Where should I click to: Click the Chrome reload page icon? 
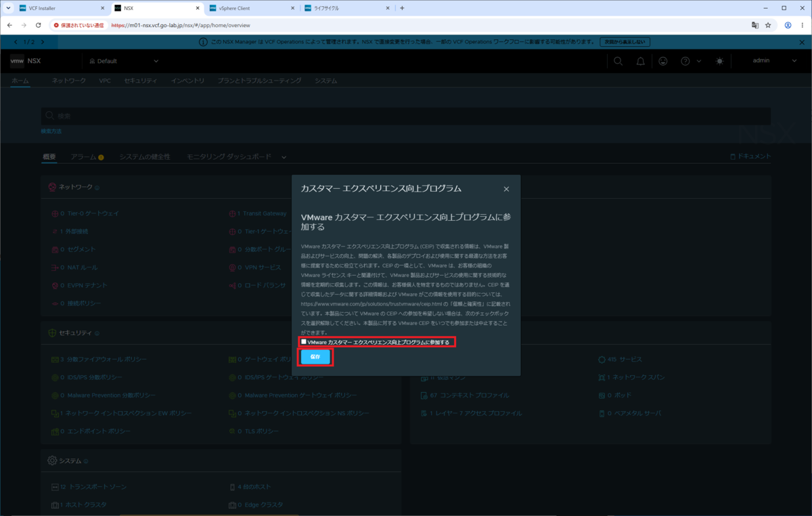[x=39, y=25]
